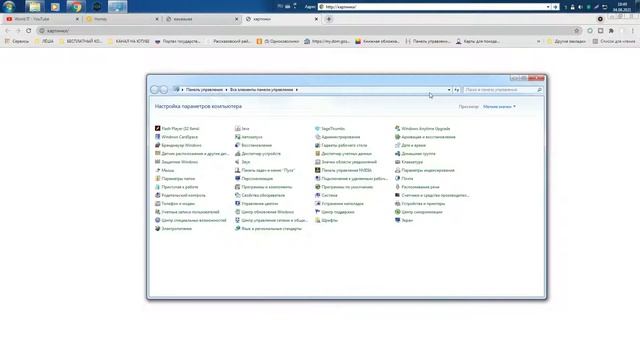Open Язык и региональные стандарты item

point(269,229)
